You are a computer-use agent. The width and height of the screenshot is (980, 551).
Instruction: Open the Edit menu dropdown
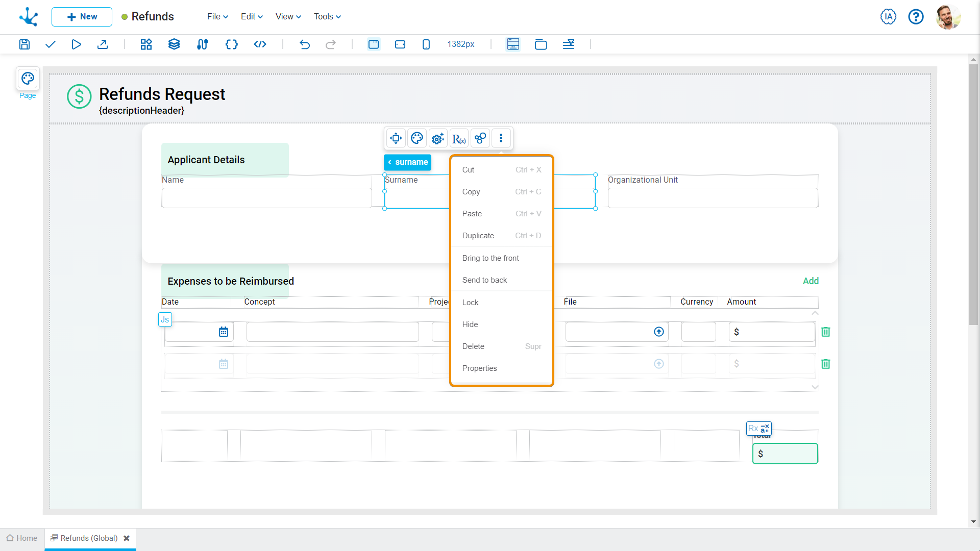pyautogui.click(x=251, y=16)
